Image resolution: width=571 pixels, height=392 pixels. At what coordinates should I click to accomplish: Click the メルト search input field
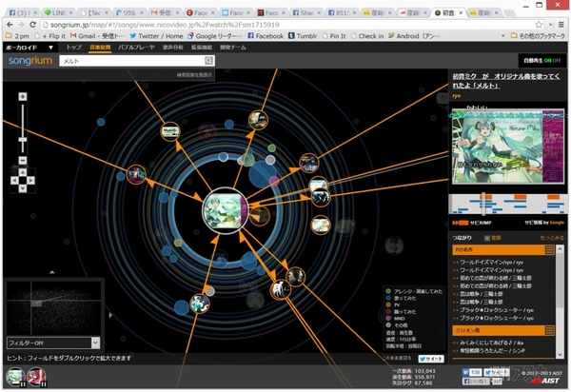coord(133,61)
